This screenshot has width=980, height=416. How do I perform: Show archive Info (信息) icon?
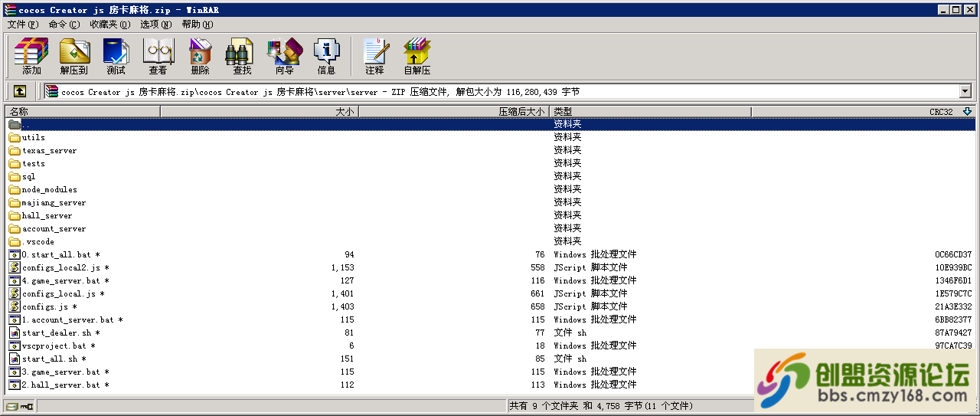pos(327,56)
